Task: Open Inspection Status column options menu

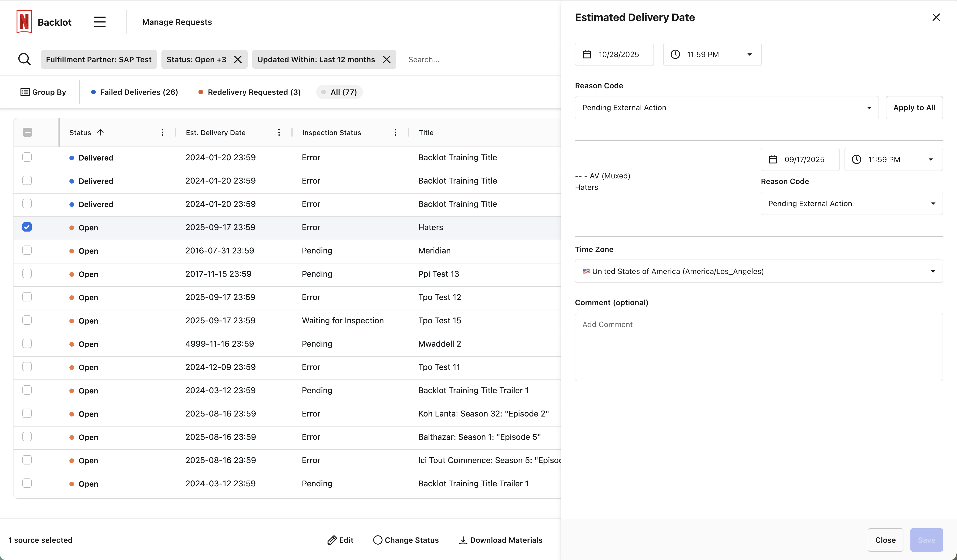Action: 395,133
